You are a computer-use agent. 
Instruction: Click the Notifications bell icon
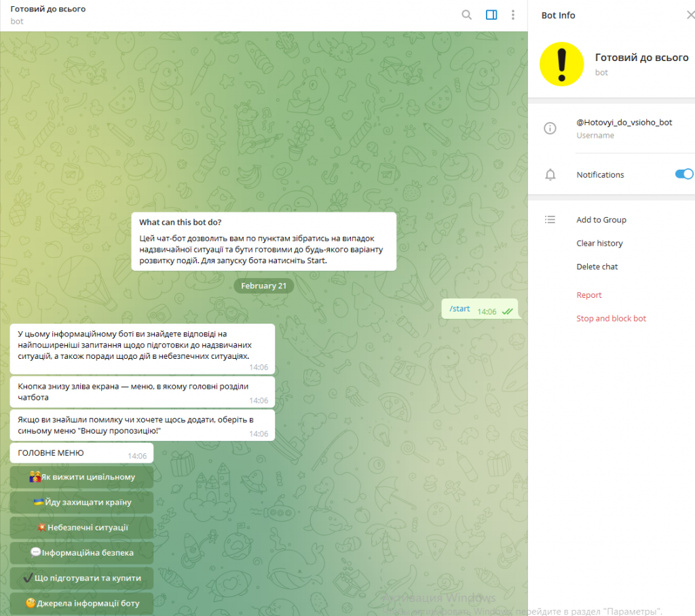(550, 175)
